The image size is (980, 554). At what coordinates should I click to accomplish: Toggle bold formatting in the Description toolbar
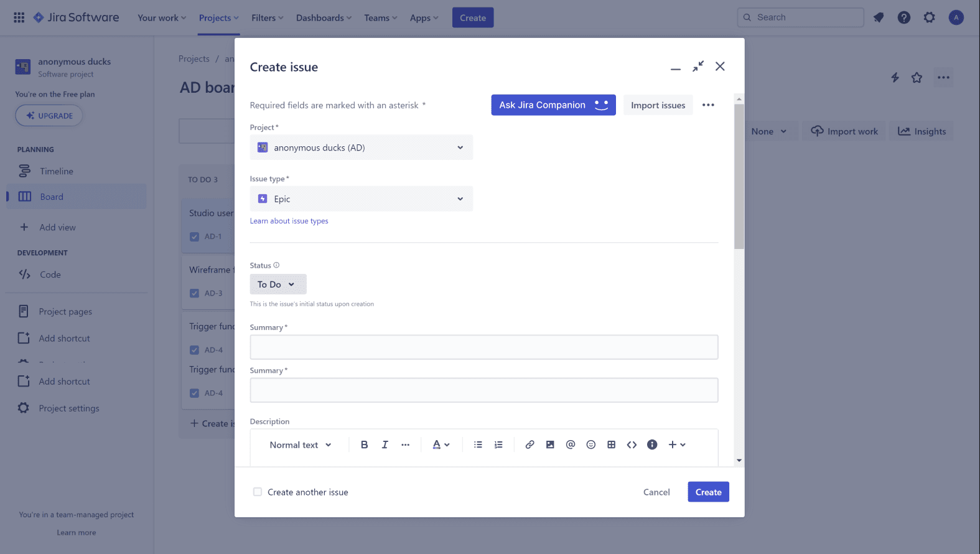click(x=365, y=444)
